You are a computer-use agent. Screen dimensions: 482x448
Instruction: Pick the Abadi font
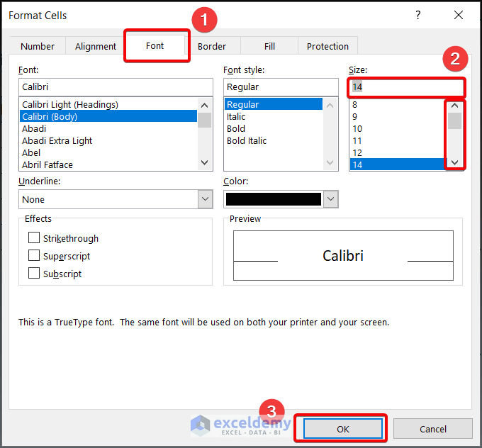pyautogui.click(x=109, y=128)
